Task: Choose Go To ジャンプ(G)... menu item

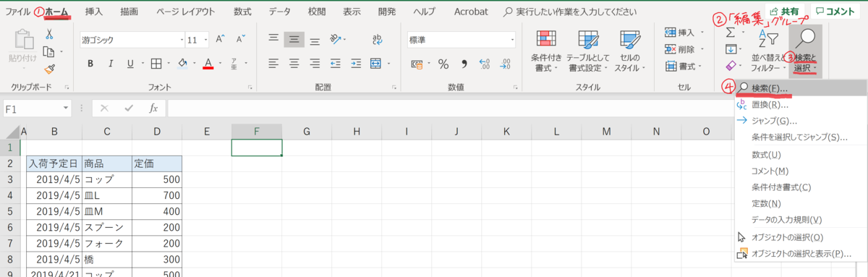Action: pyautogui.click(x=800, y=121)
